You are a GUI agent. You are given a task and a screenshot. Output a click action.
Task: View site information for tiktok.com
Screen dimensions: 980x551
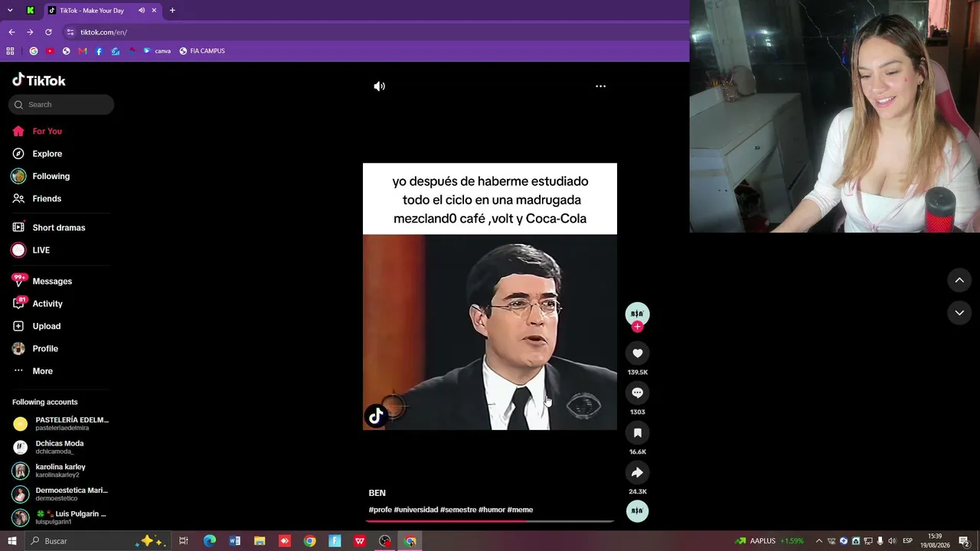click(70, 32)
